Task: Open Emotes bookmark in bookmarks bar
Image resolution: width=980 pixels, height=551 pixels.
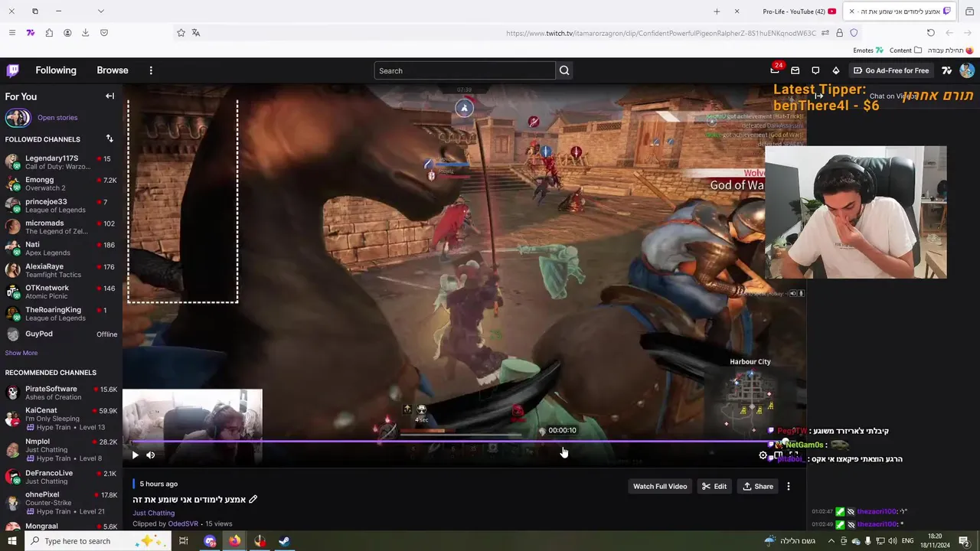Action: coord(868,51)
